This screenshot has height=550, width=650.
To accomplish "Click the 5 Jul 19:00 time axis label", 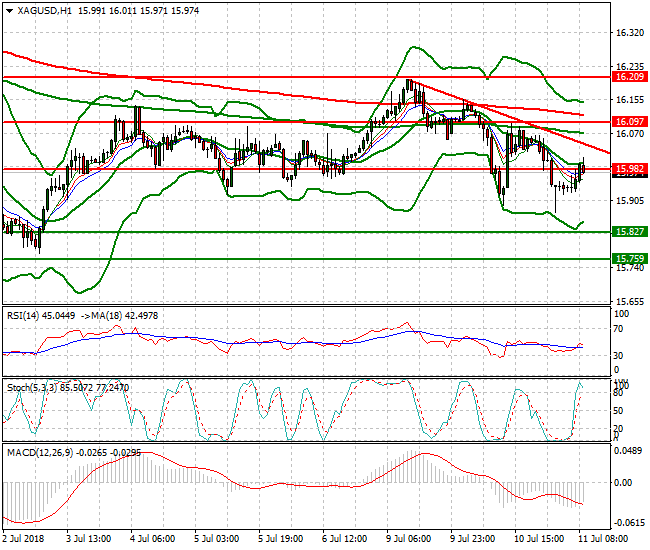I will pos(280,539).
